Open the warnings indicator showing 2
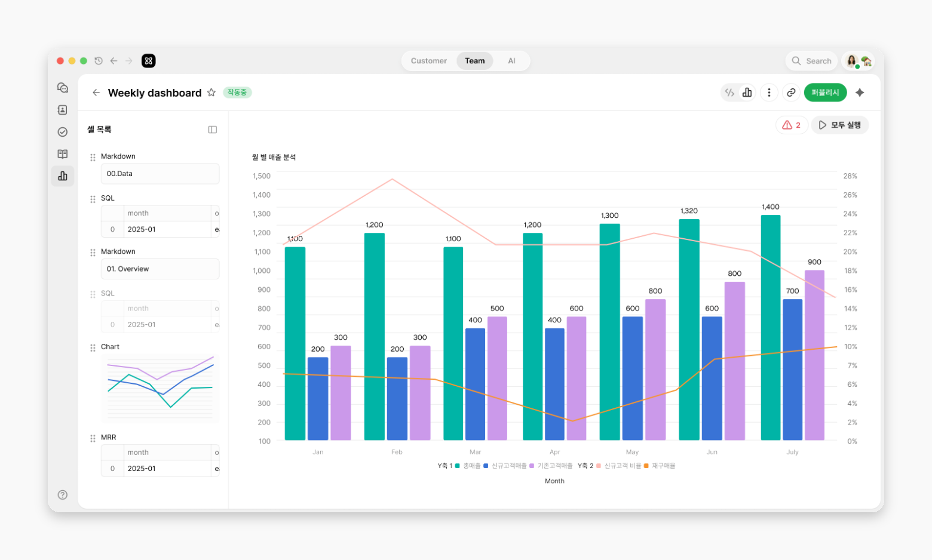The height and width of the screenshot is (560, 932). [792, 125]
